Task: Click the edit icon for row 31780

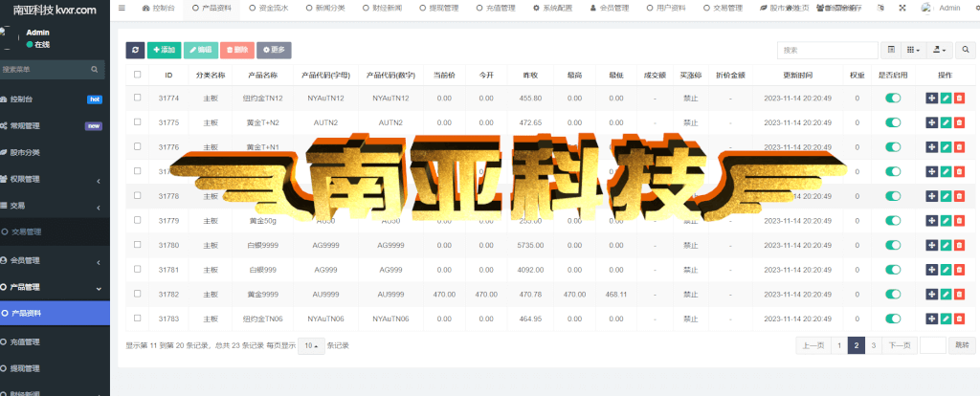Action: [x=946, y=245]
